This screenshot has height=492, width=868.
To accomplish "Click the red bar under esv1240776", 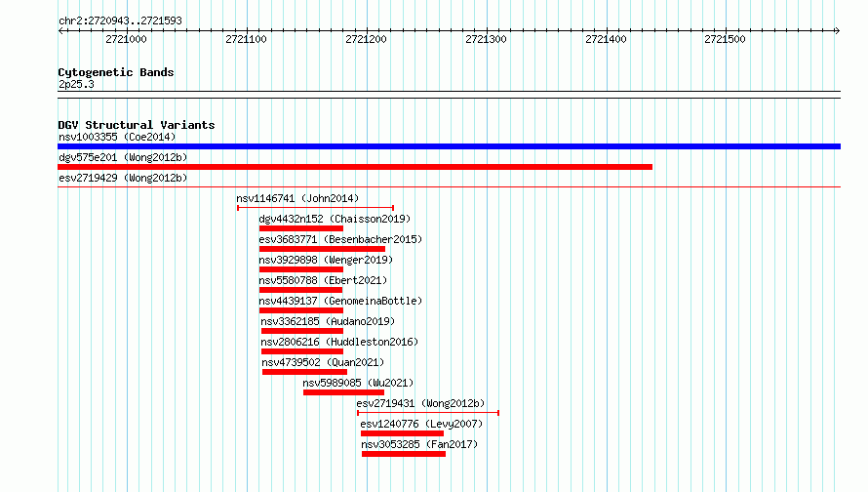I will point(403,433).
